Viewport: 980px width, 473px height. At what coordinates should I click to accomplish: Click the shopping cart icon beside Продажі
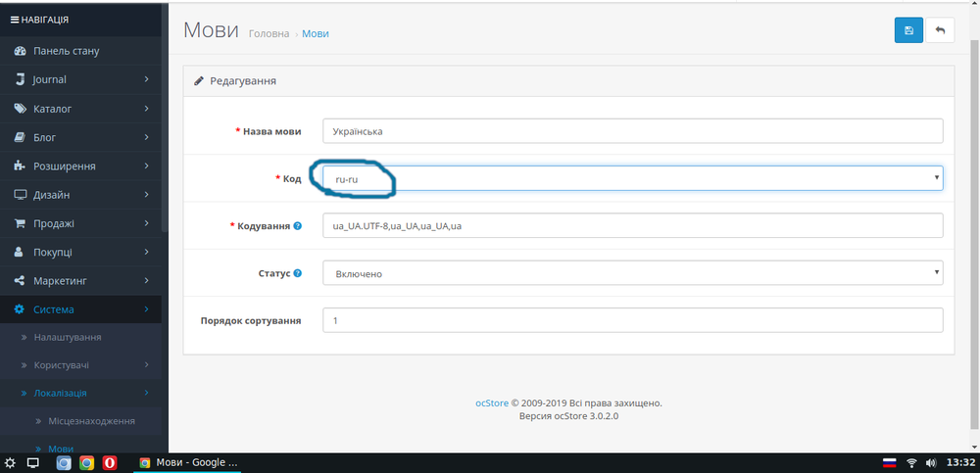20,223
